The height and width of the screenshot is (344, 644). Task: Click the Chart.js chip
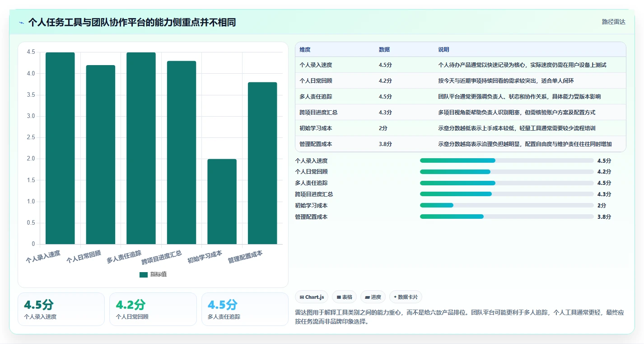[312, 297]
